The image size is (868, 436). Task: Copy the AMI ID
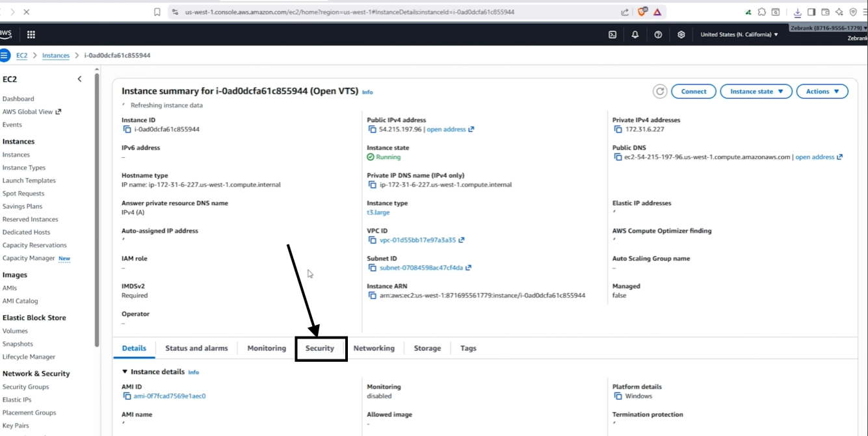[127, 396]
